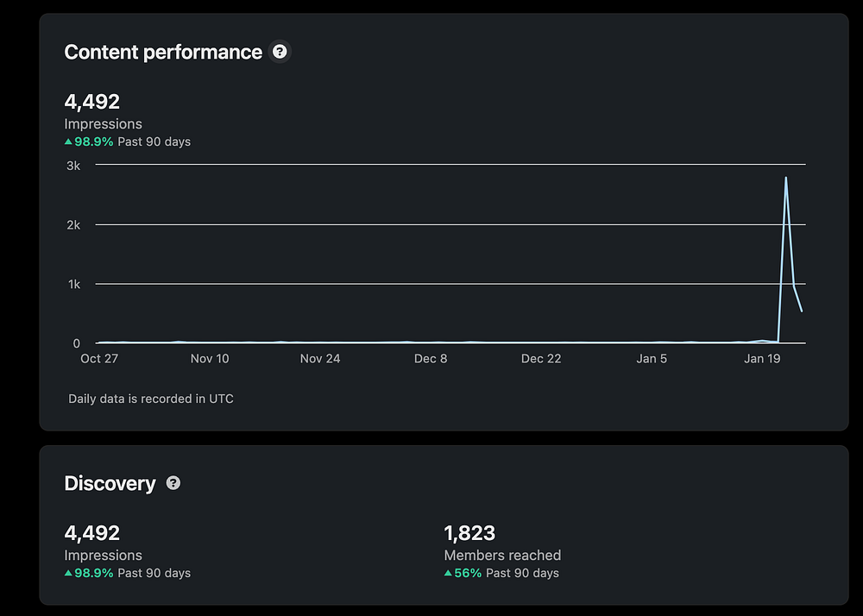This screenshot has height=616, width=863.
Task: Click the Discovery help question-mark icon
Action: pos(173,483)
